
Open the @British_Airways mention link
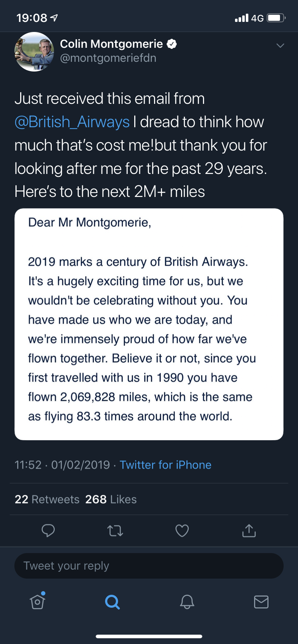point(72,122)
